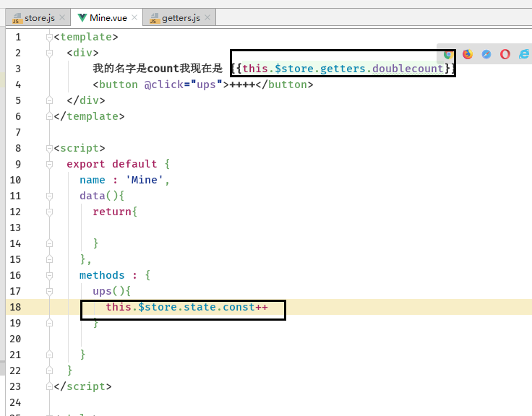Click const++ on line 18

[x=245, y=307]
